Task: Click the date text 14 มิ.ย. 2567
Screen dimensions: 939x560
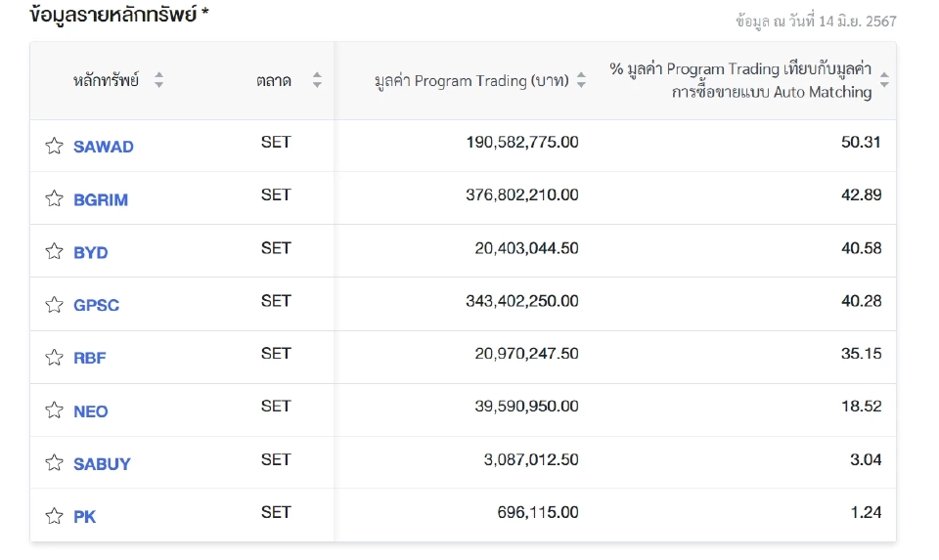Action: [858, 22]
